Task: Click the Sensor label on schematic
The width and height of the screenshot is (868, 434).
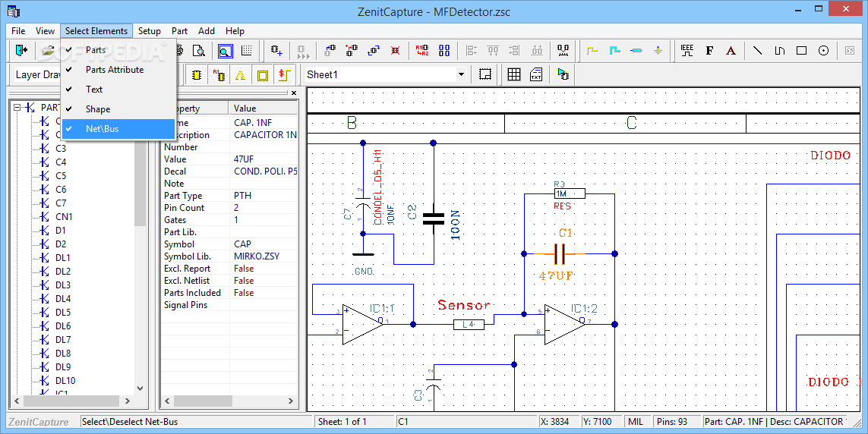Action: tap(463, 304)
